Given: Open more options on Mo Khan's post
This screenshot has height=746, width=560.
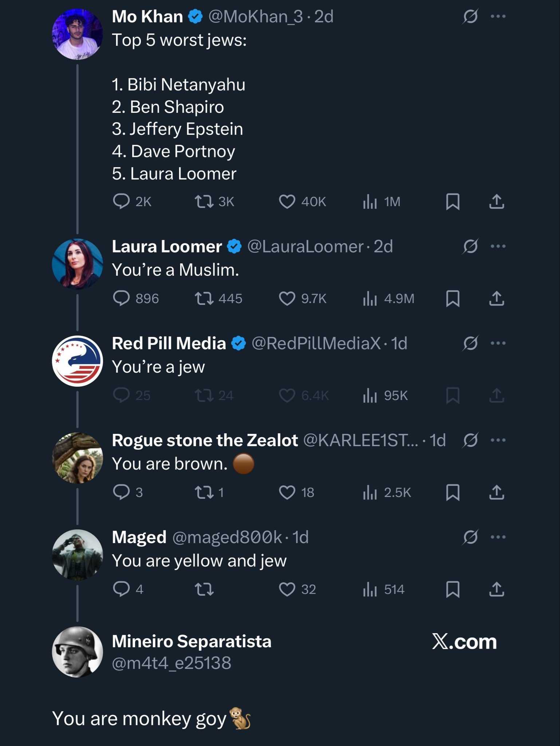Looking at the screenshot, I should [x=498, y=16].
